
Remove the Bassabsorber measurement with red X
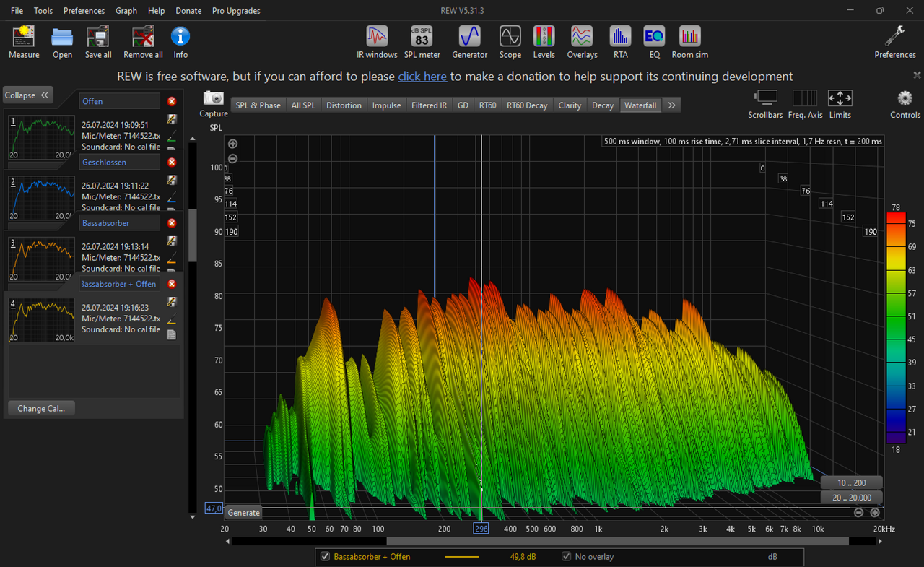172,223
